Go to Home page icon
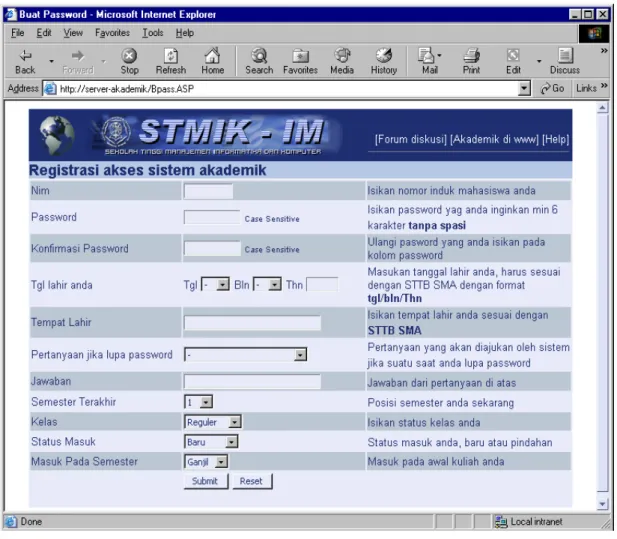Image resolution: width=617 pixels, height=539 pixels. tap(212, 56)
